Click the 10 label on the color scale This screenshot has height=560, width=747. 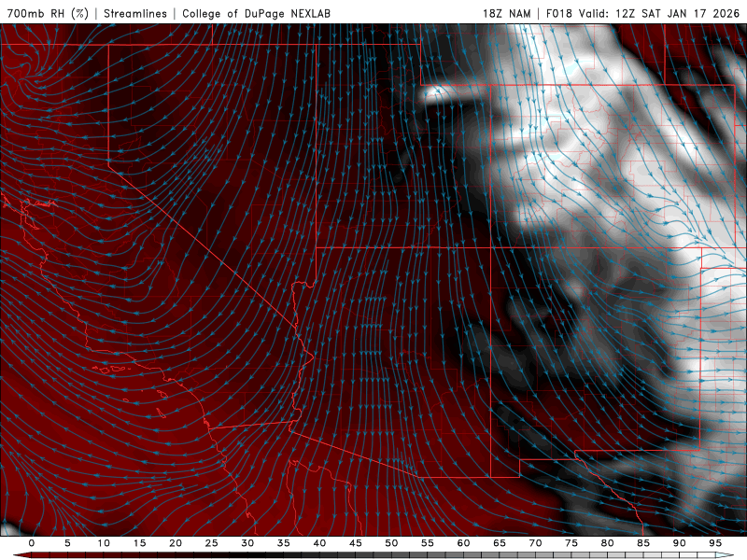coord(104,543)
